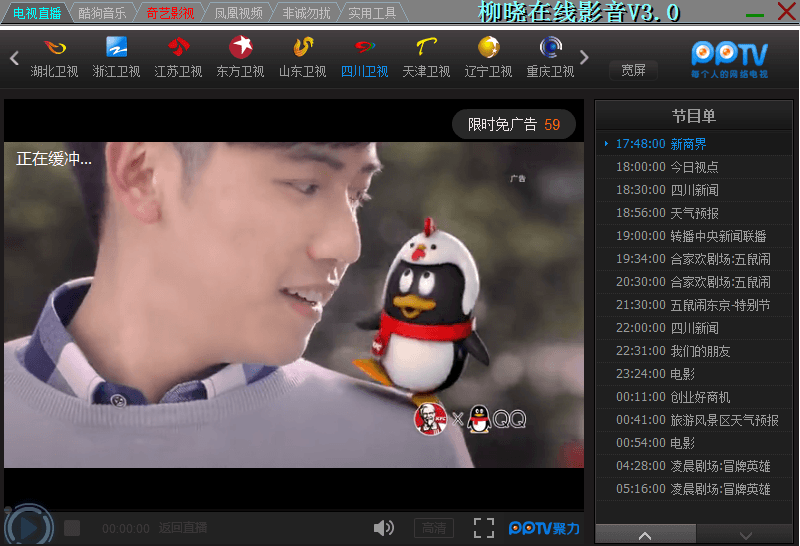Viewport: 800px width, 546px height.
Task: Select program 19:00:00 转播中央新闻联播
Action: point(694,236)
